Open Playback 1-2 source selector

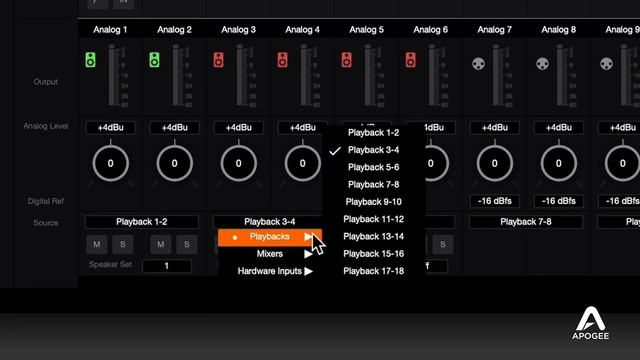(x=142, y=222)
